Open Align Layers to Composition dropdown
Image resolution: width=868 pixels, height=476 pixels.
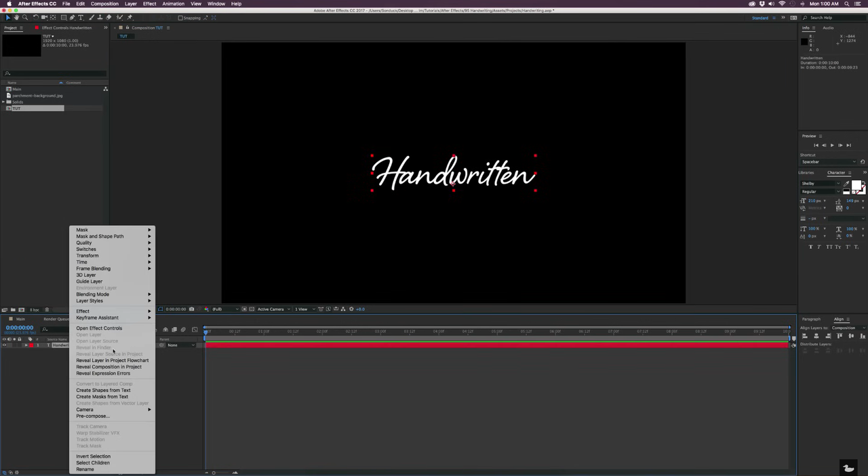coord(848,328)
